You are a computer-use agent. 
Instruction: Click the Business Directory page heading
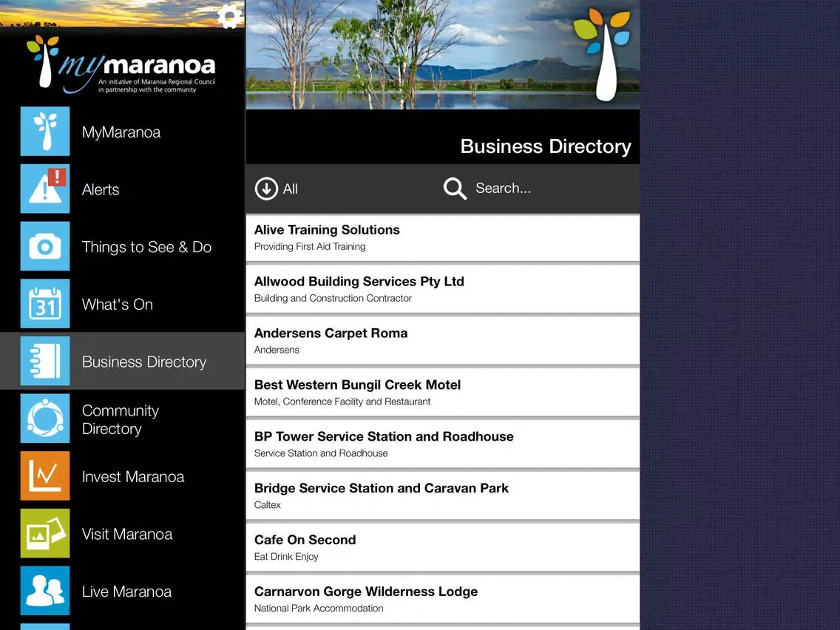(x=546, y=146)
